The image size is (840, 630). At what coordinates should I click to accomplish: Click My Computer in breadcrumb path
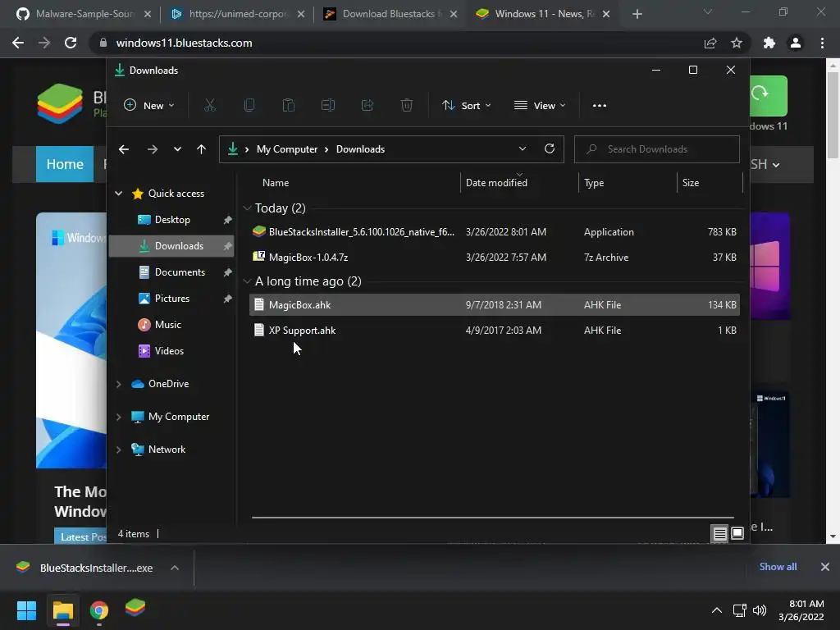(x=287, y=149)
